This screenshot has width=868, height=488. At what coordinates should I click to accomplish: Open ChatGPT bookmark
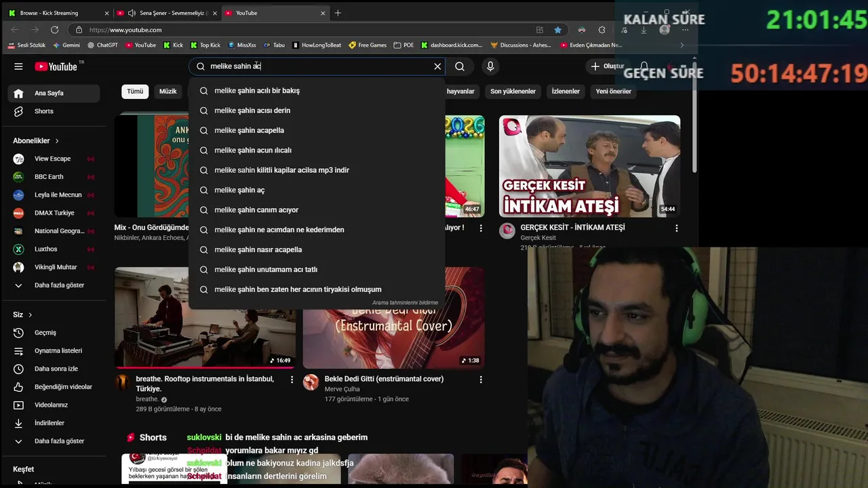tap(102, 45)
